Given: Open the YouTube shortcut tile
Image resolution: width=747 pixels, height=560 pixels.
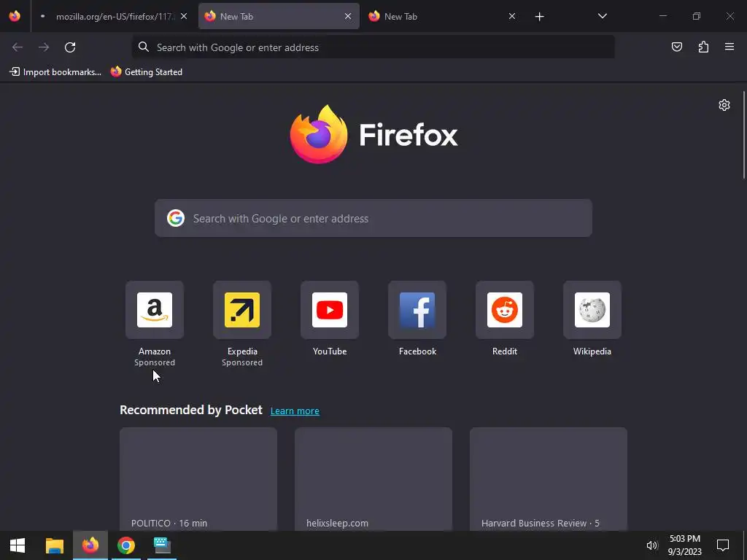Looking at the screenshot, I should click(330, 319).
